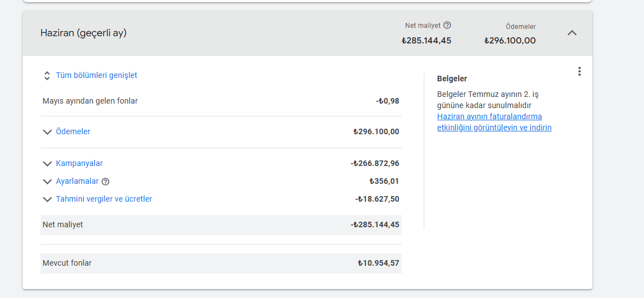
Task: Expand Kampanyalar using its chevron arrow
Action: (47, 164)
